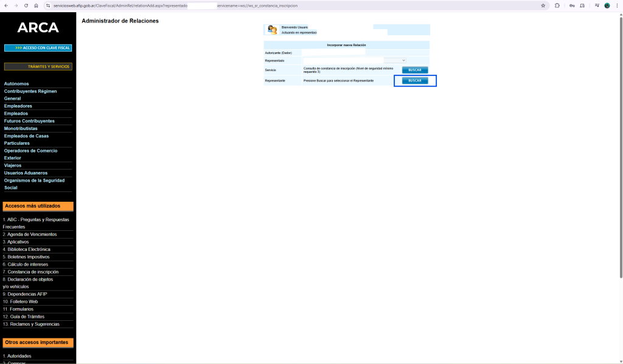
Task: Open the Empleadores sidebar section
Action: point(18,106)
